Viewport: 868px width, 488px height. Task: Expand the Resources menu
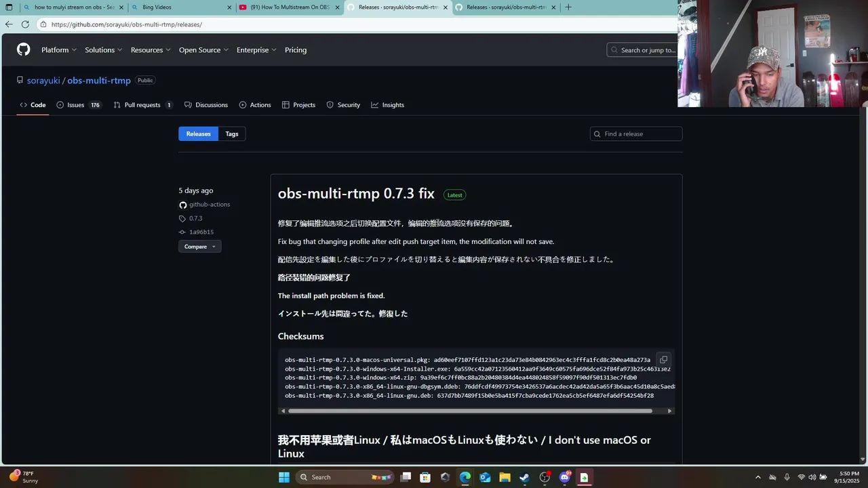151,50
